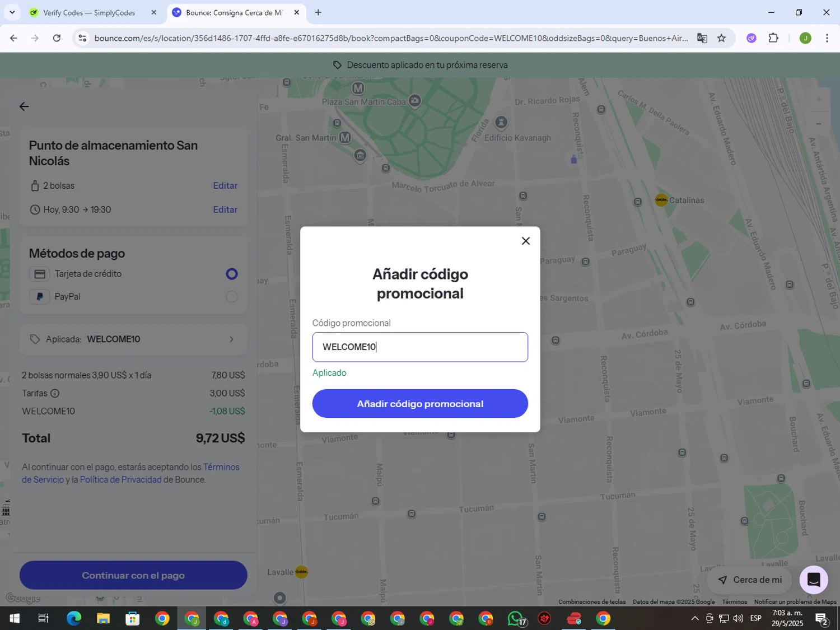Click the -1,08 US$ discount value
The height and width of the screenshot is (630, 840).
(x=227, y=411)
